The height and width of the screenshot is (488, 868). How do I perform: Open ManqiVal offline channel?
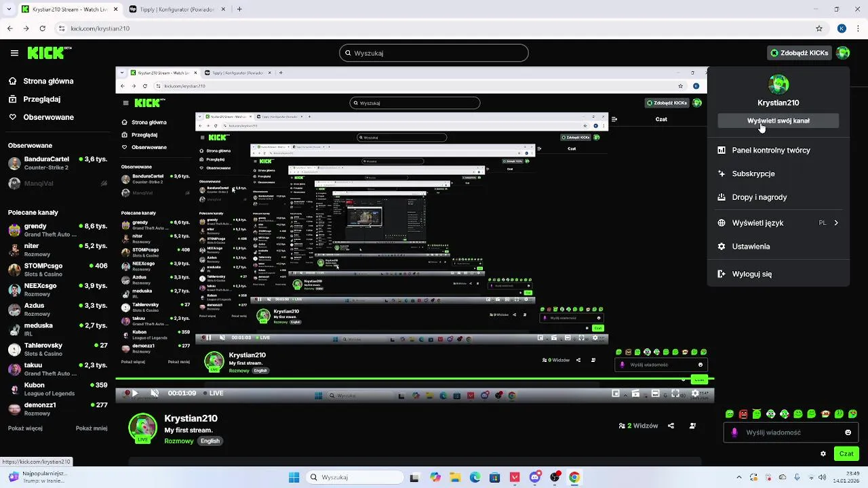pyautogui.click(x=58, y=184)
